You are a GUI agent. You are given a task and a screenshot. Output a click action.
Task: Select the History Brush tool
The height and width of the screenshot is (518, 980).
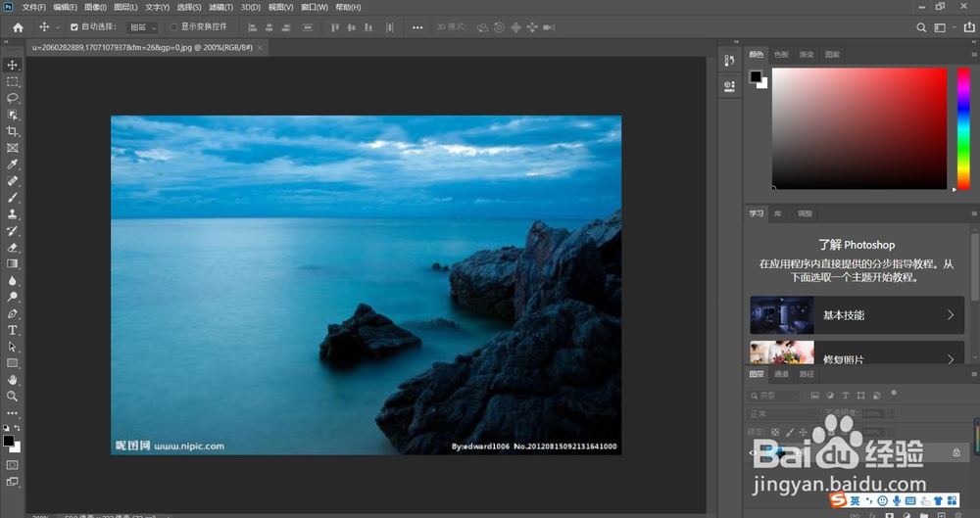13,230
